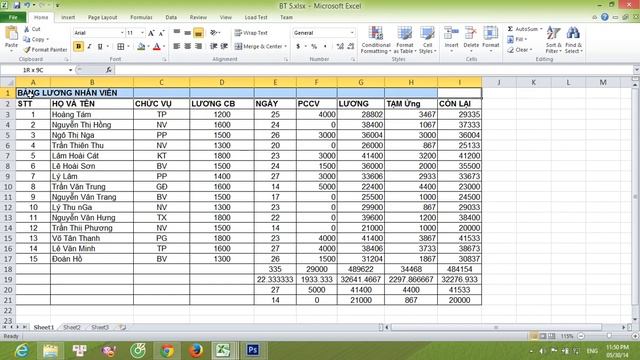The height and width of the screenshot is (360, 640).
Task: Set top vertical alignment
Action: 177,33
